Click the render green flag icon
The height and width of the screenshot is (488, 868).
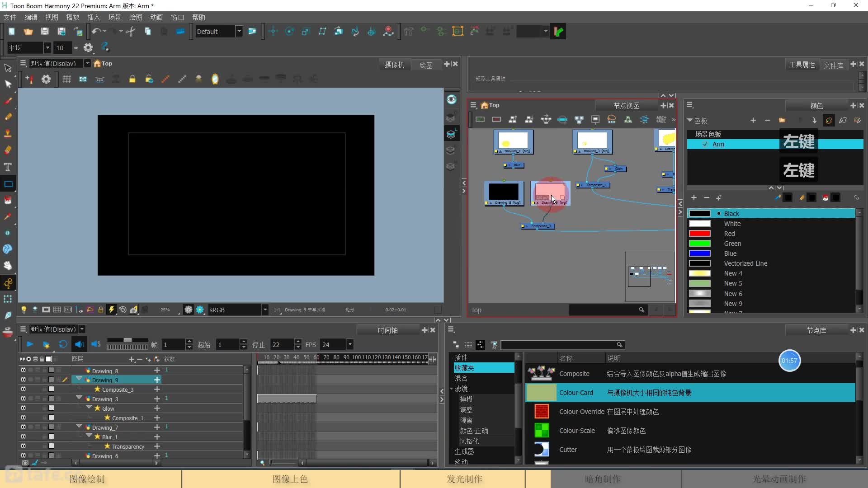558,32
